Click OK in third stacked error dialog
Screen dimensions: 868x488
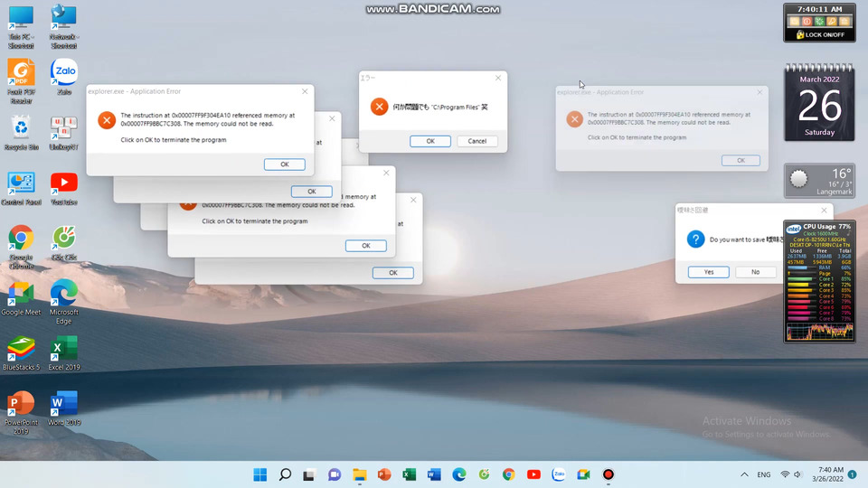point(366,246)
